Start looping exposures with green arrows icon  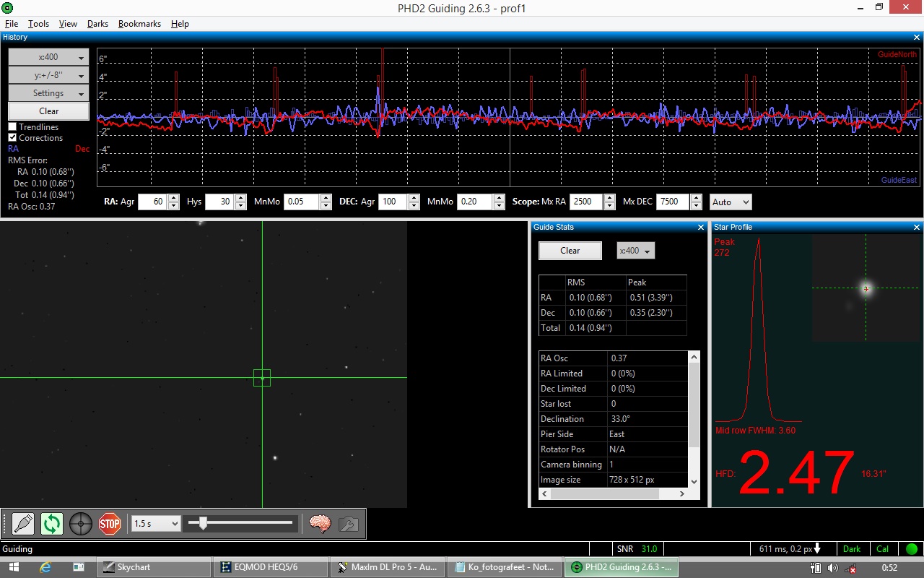click(x=52, y=523)
